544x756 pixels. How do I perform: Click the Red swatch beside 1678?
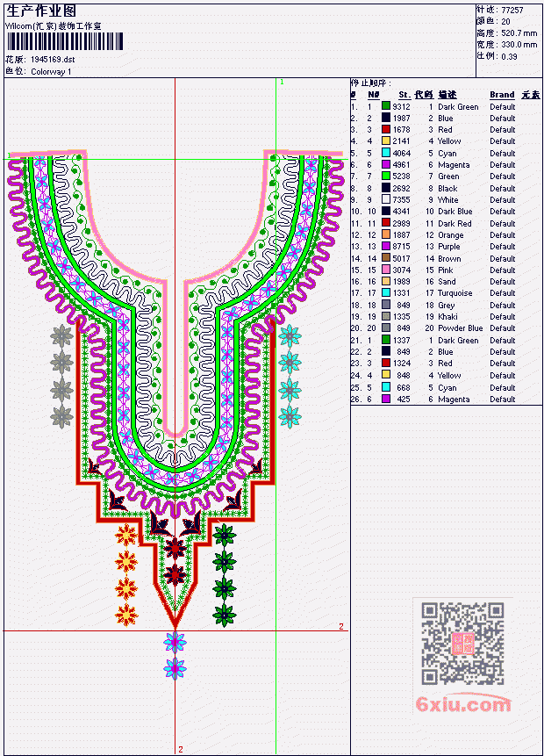pos(386,129)
